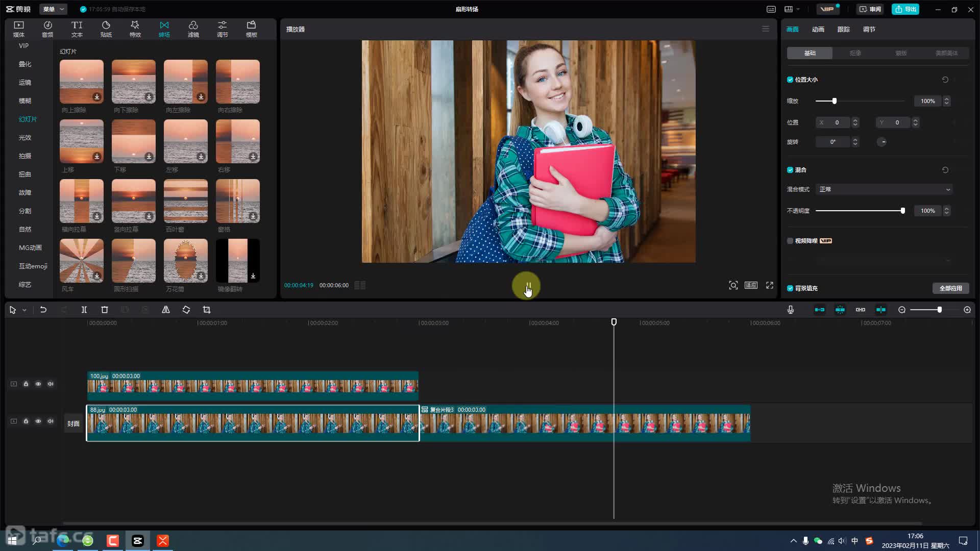Switch to the 调节 tab in properties panel

click(869, 29)
